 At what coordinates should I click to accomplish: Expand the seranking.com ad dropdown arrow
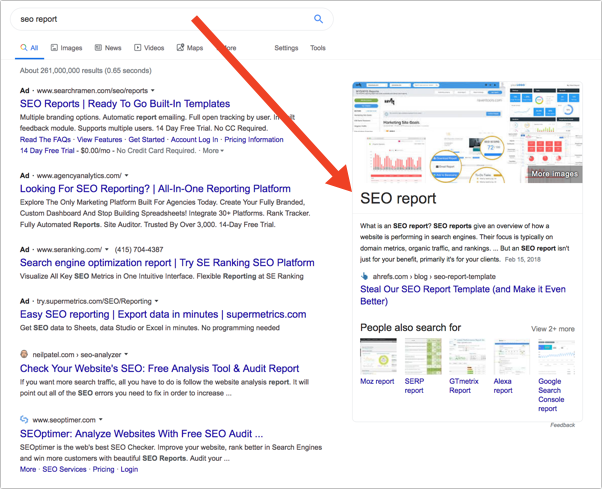(x=107, y=249)
